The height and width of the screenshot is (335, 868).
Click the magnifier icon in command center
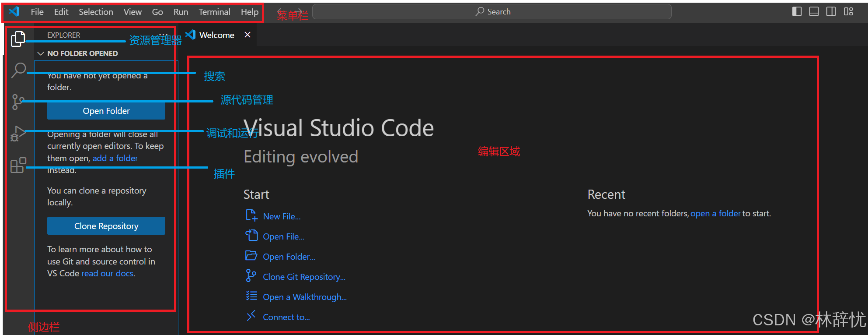coord(480,11)
